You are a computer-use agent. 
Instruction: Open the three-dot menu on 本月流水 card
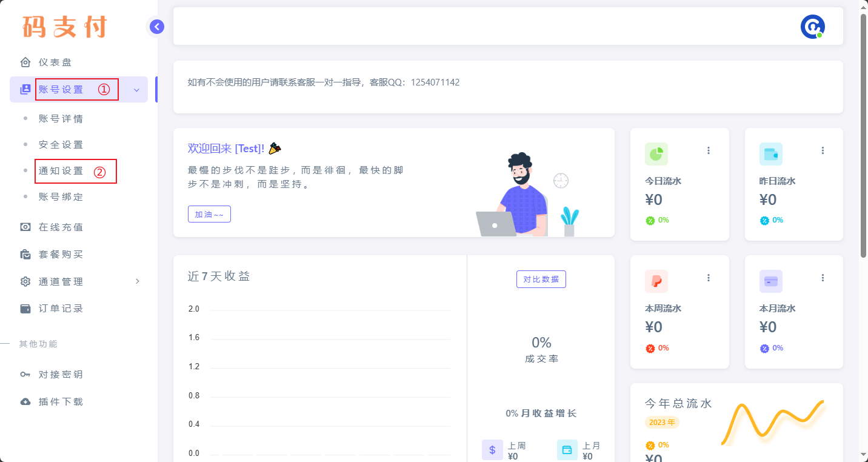pyautogui.click(x=823, y=278)
